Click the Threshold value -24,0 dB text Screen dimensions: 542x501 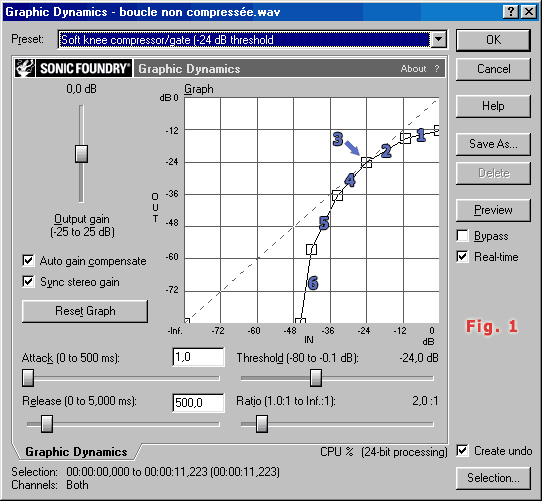(x=419, y=358)
